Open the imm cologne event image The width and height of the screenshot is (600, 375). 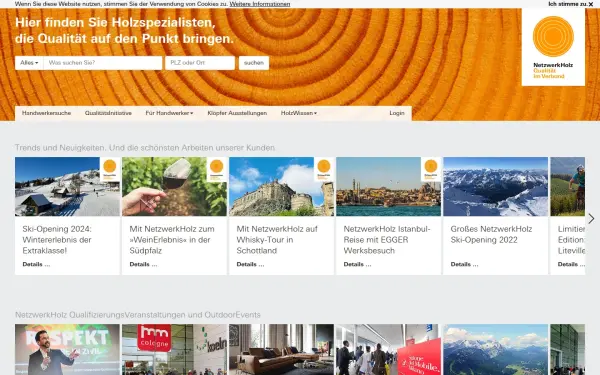tap(174, 350)
